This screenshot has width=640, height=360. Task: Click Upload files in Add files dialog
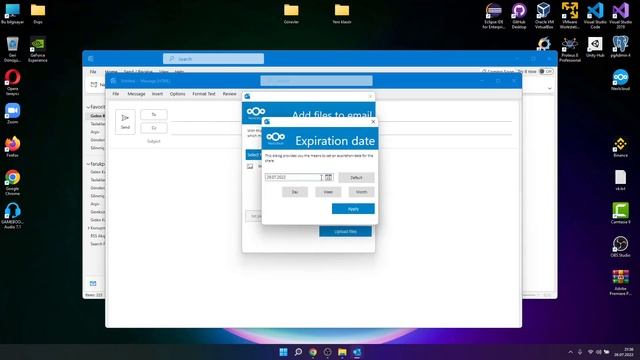(x=345, y=231)
